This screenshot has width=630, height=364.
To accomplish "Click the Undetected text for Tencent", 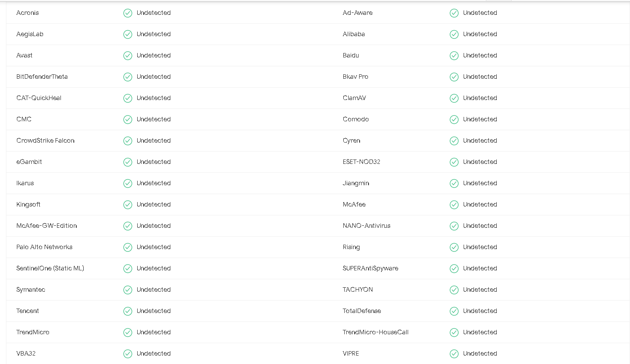I will (154, 311).
